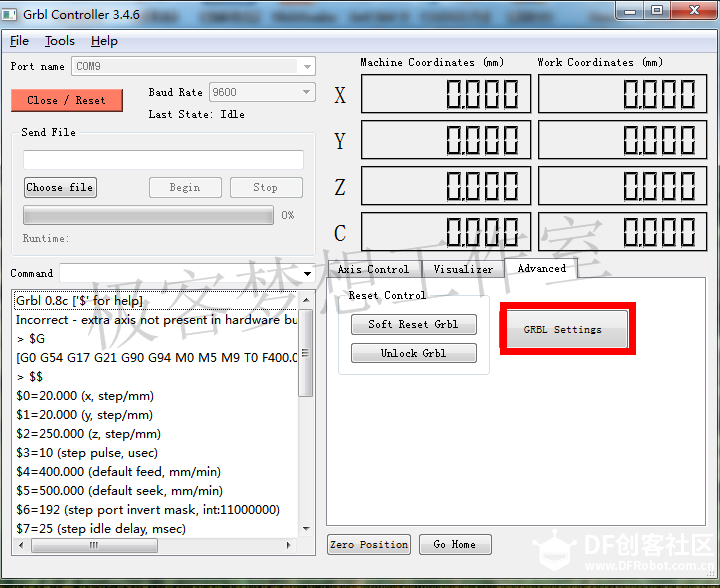Switch to the Axis Control tab
The image size is (720, 588).
coord(373,269)
